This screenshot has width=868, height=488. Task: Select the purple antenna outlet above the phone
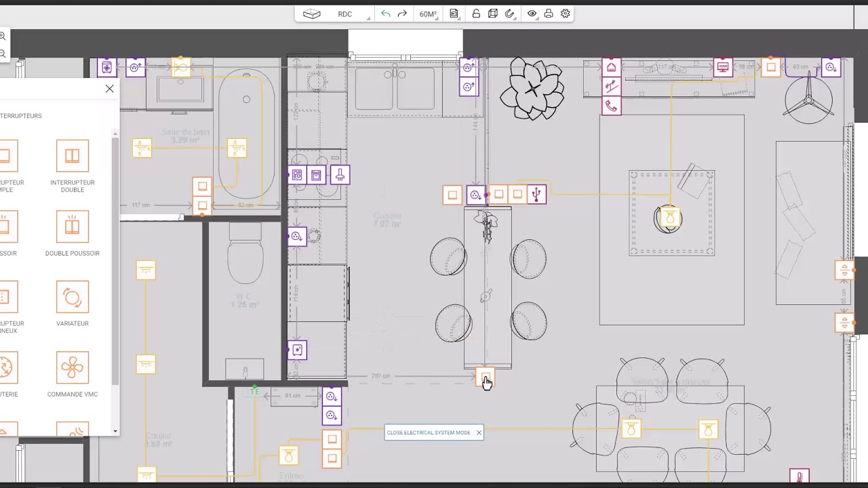pos(611,87)
